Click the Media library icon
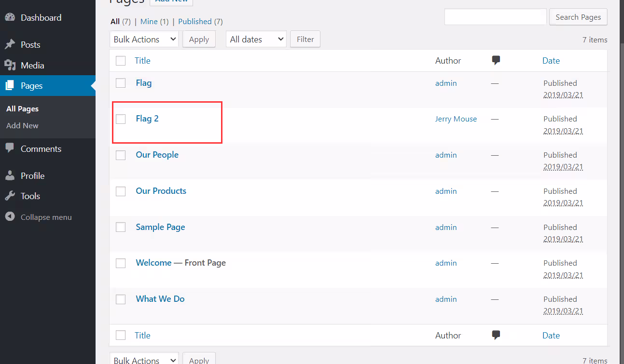Screen dimensions: 624x364 [10, 65]
